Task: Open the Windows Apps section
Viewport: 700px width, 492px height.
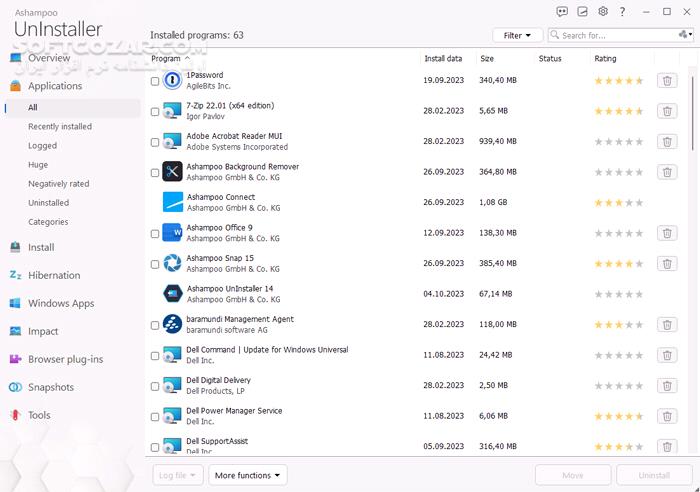Action: (x=61, y=303)
